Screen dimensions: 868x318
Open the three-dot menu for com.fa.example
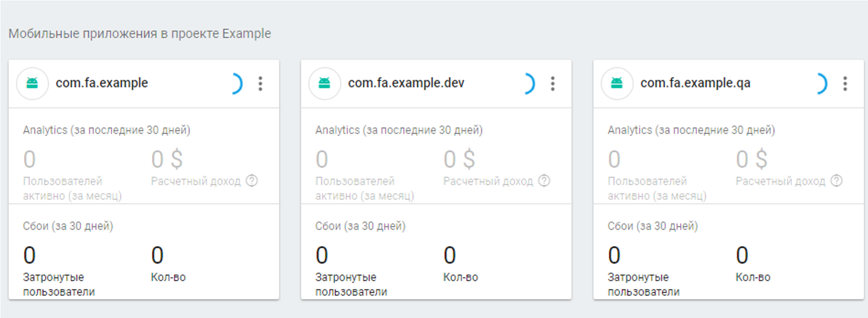(x=260, y=84)
